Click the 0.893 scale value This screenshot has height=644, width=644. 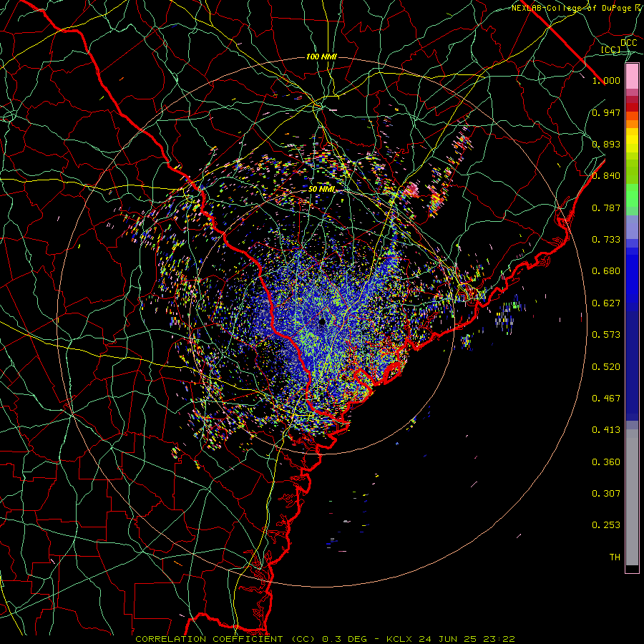point(606,144)
